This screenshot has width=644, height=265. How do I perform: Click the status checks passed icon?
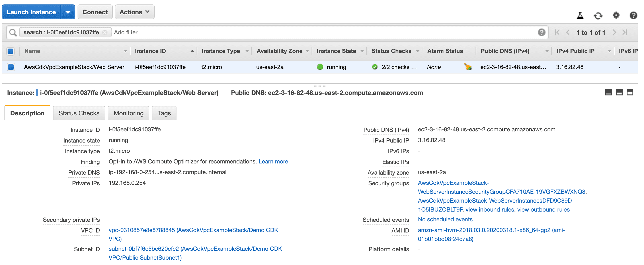click(x=375, y=67)
